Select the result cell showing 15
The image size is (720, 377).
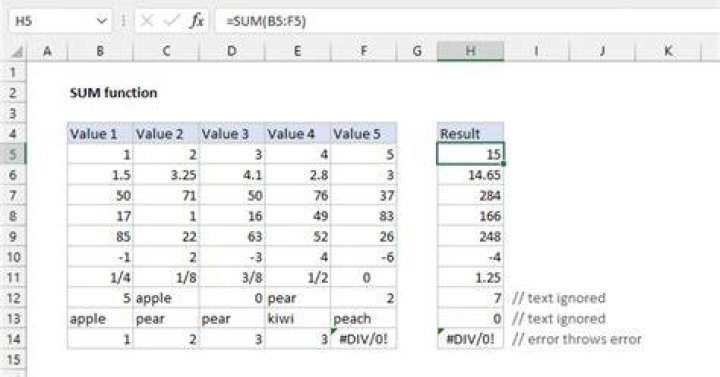(x=471, y=154)
